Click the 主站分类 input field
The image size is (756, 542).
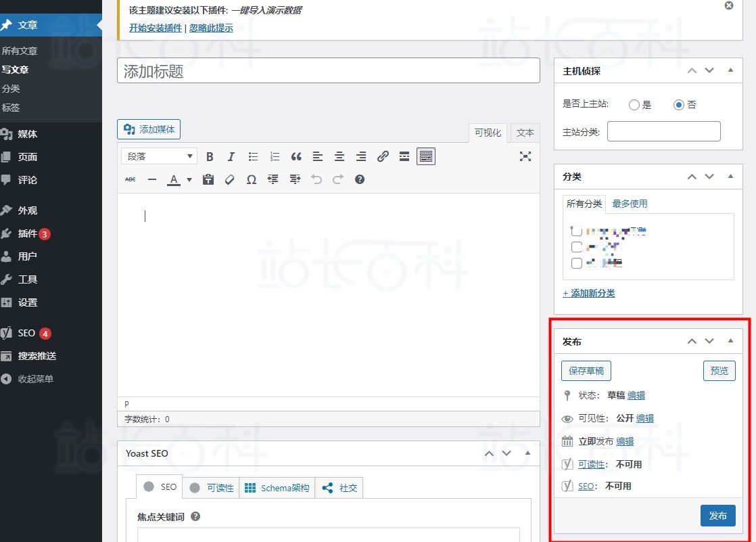pos(663,131)
